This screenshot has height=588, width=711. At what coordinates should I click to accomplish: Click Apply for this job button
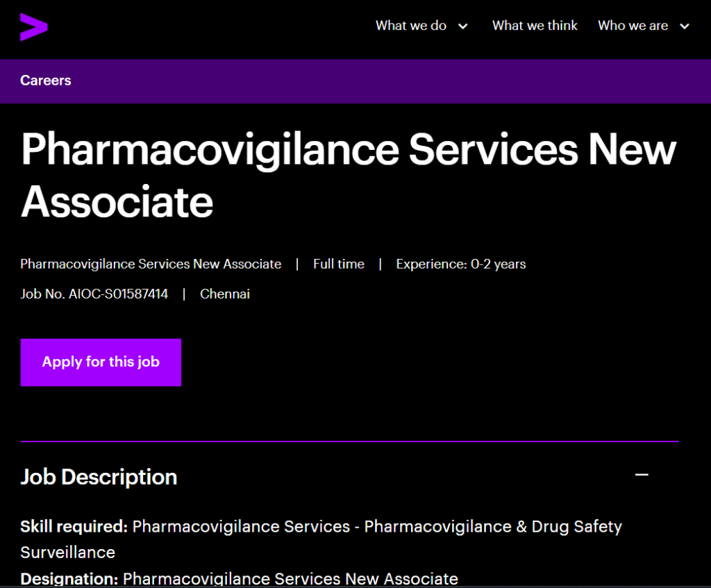(101, 362)
